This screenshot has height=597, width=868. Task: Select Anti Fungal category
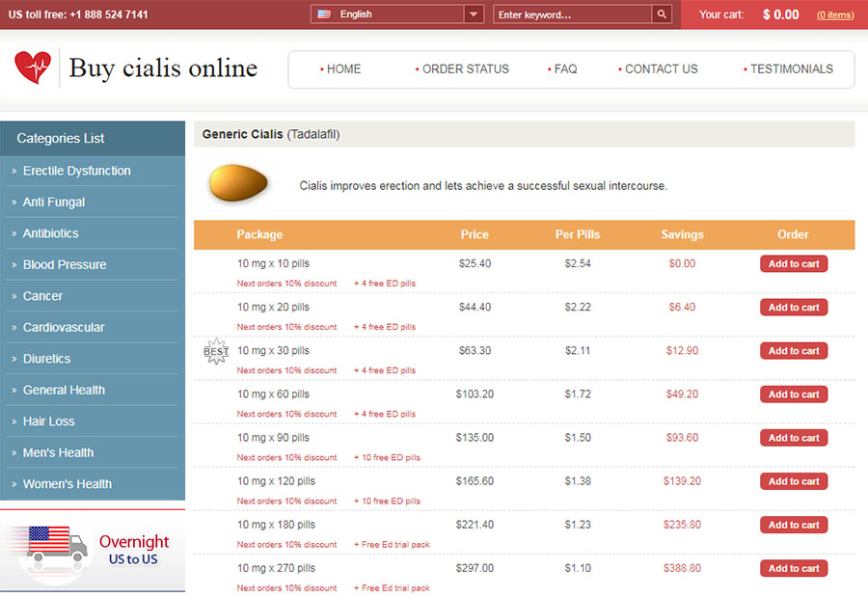[x=54, y=203]
